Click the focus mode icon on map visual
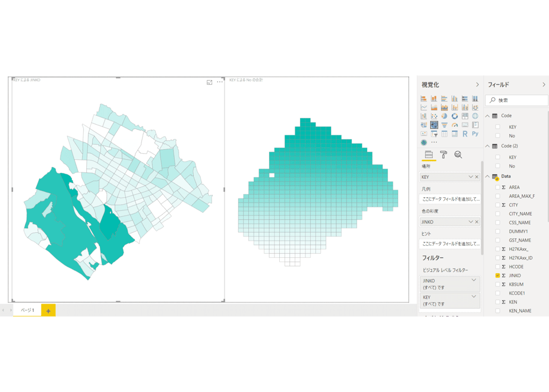 (x=209, y=82)
